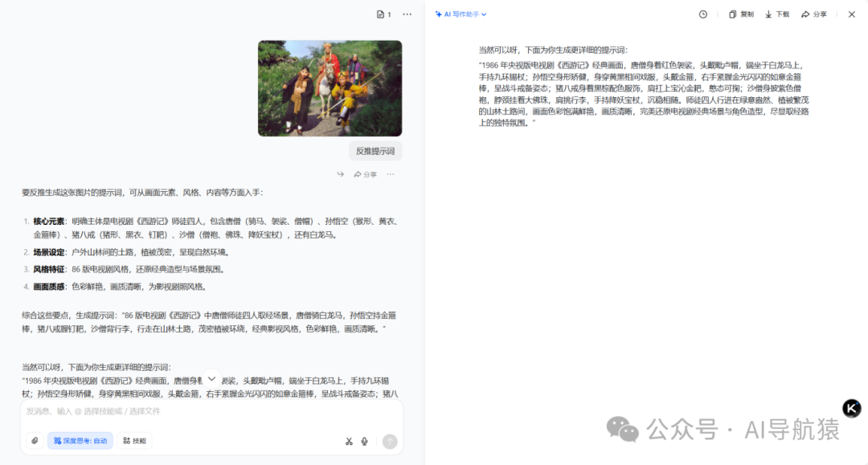
Task: Click the paperclip attachment icon in the input bar
Action: pyautogui.click(x=35, y=440)
